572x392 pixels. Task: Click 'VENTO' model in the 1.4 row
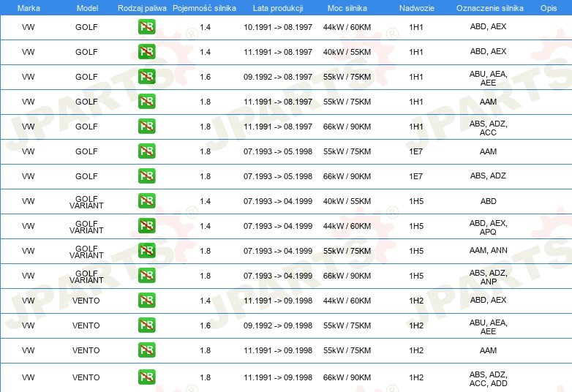[86, 301]
